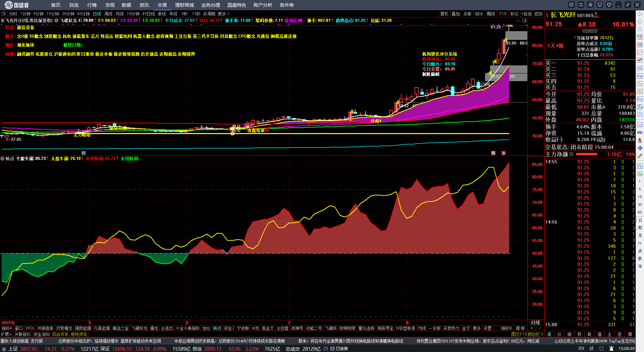Open the formula fx icon in title bar
644x352 pixels.
[x=590, y=5]
